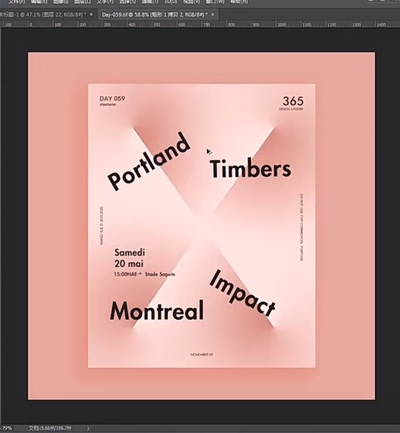400x433 pixels.
Task: Open the 滤镜(T) Filter menu
Action: point(149,2)
